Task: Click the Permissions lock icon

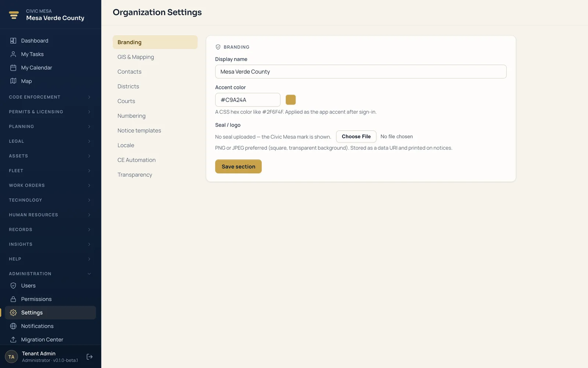Action: pos(13,299)
